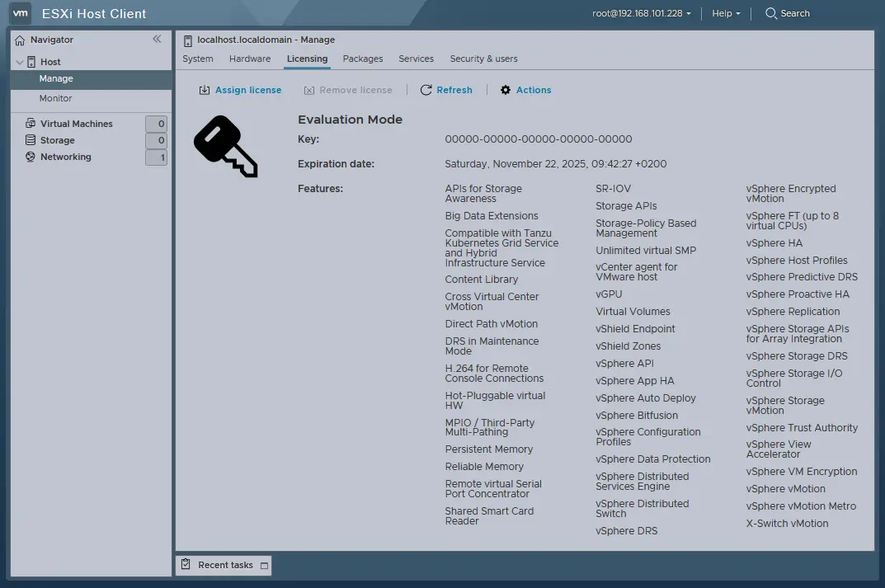Click the Recent tasks clipboard icon
885x588 pixels.
186,564
